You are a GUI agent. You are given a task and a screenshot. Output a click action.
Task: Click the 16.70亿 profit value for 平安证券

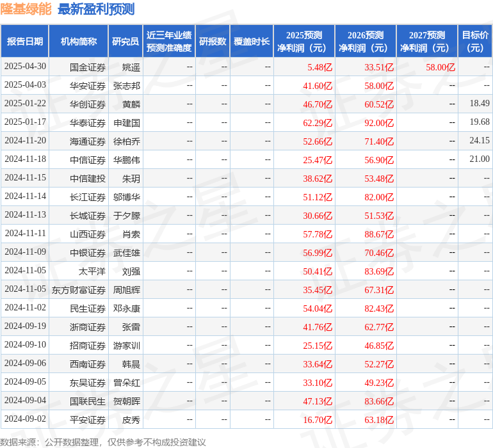(x=318, y=420)
